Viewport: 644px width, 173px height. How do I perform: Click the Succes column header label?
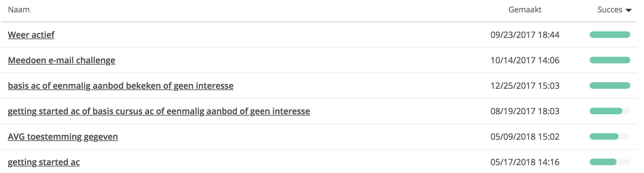[610, 10]
